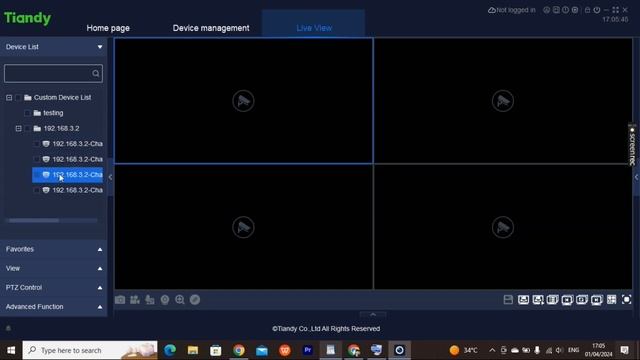This screenshot has height=360, width=640.
Task: Tick the testing folder checkbox
Action: pos(27,113)
